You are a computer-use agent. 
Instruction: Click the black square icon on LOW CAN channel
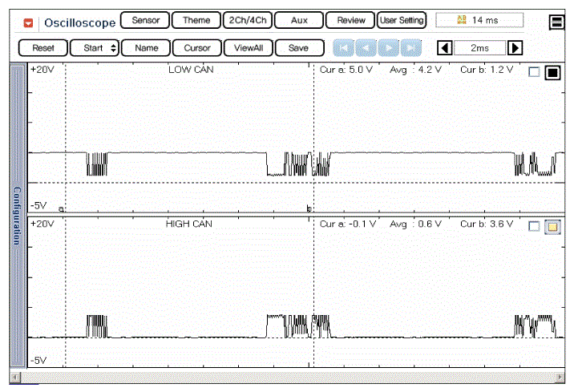click(552, 73)
